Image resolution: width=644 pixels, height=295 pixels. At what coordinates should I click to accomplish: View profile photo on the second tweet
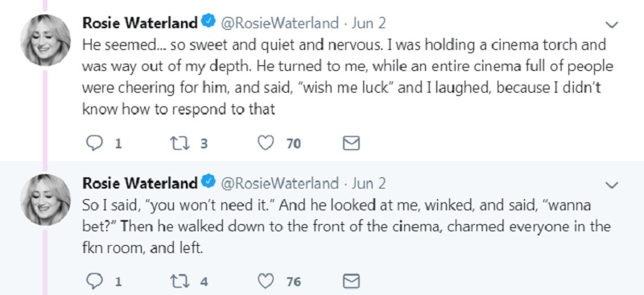[46, 200]
